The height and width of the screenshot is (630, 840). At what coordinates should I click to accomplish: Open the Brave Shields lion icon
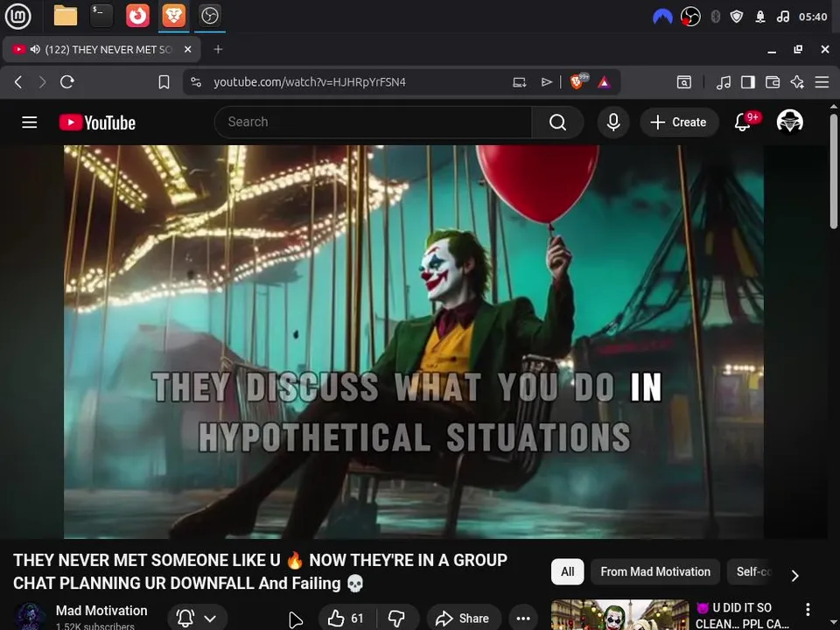[x=578, y=81]
